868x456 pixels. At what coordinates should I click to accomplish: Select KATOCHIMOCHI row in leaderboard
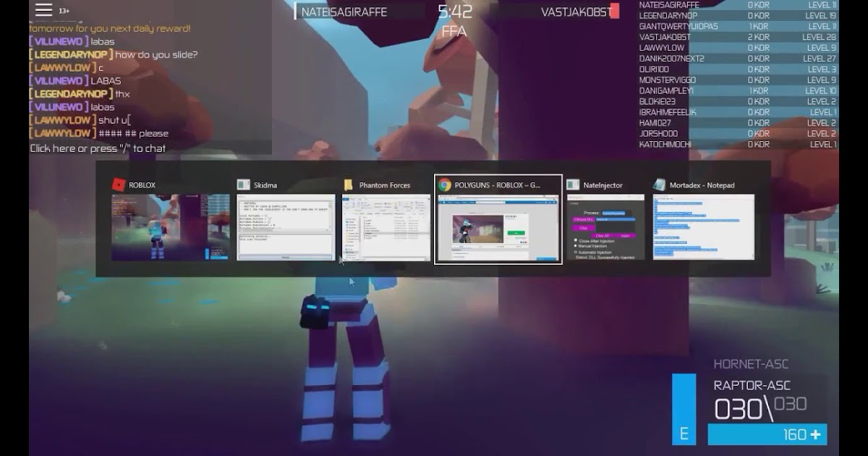tap(738, 144)
